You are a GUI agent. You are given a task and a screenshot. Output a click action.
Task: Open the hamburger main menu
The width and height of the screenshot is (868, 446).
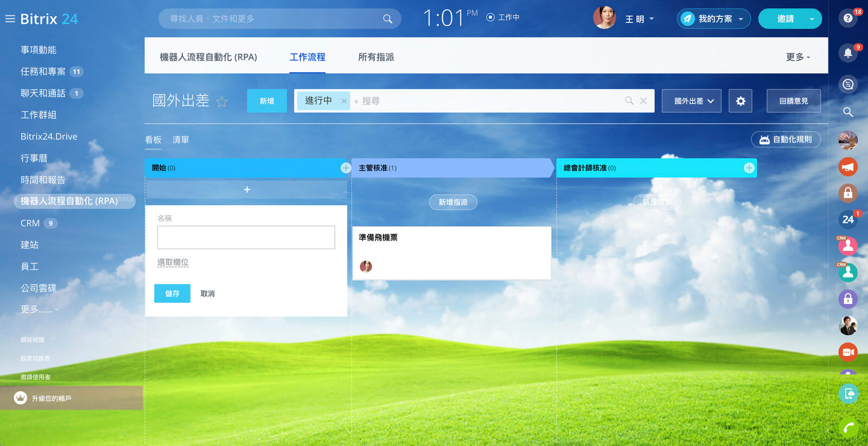(10, 19)
